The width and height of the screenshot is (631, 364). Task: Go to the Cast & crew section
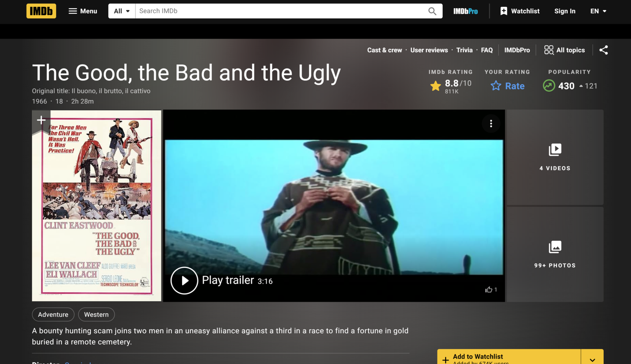pos(384,50)
